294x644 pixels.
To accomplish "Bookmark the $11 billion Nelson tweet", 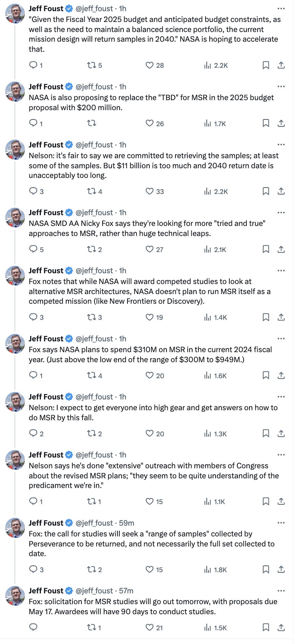I will 266,191.
